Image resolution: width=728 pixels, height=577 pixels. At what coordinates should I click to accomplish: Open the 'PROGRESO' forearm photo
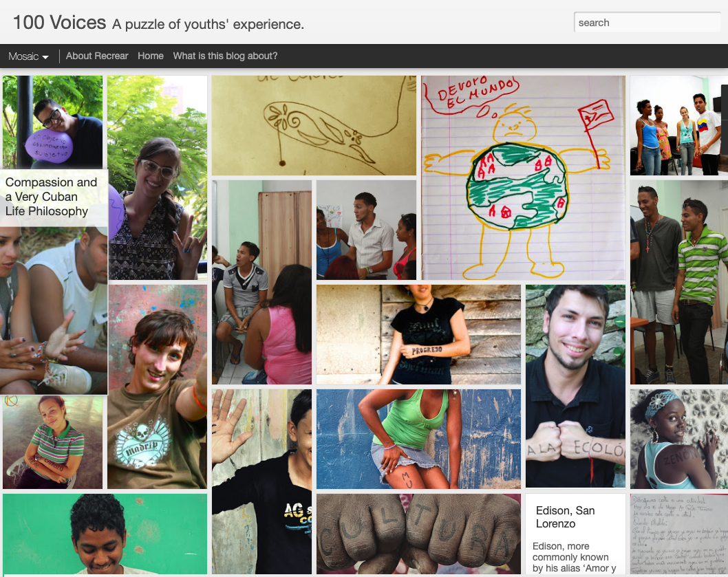pos(418,334)
